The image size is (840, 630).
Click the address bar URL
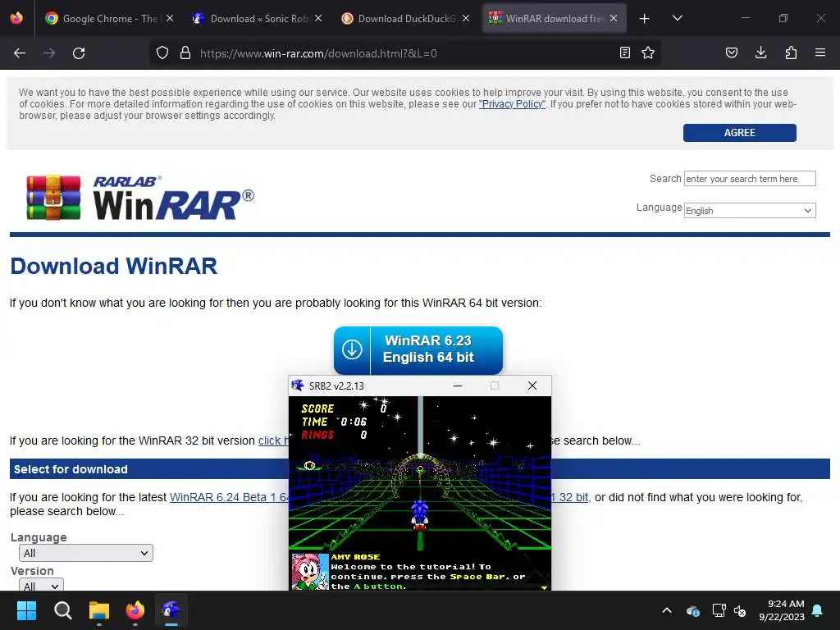click(318, 53)
